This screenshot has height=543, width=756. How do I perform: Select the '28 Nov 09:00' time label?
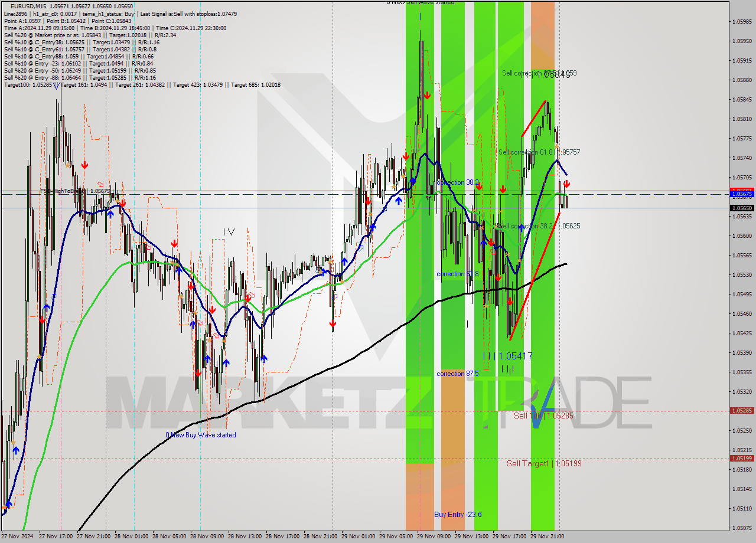tap(207, 537)
